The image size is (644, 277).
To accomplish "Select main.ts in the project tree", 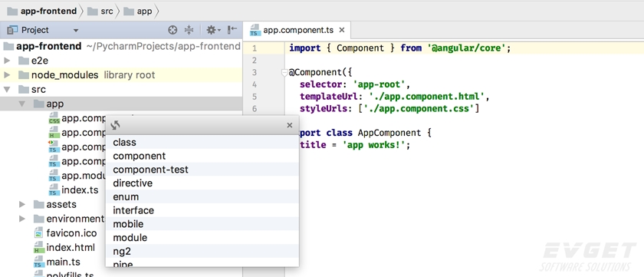I will [63, 262].
